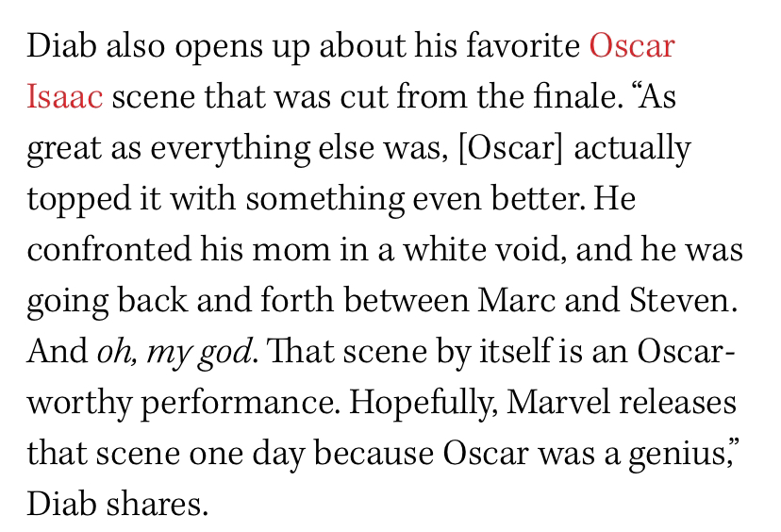Click the bracketed '[Oscar]' text
The image size is (781, 532).
510,148
